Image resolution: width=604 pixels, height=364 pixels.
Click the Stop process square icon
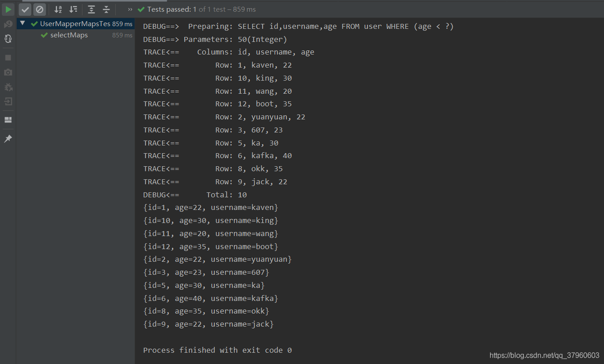click(x=8, y=58)
